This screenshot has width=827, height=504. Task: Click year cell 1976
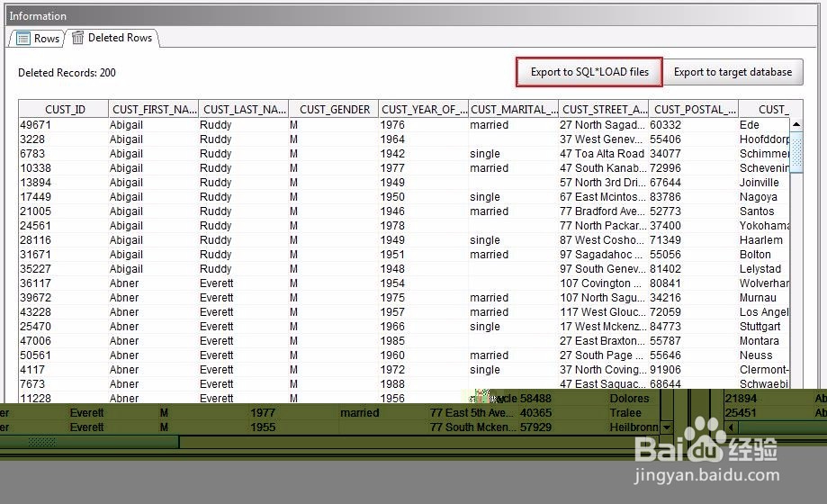coord(424,125)
